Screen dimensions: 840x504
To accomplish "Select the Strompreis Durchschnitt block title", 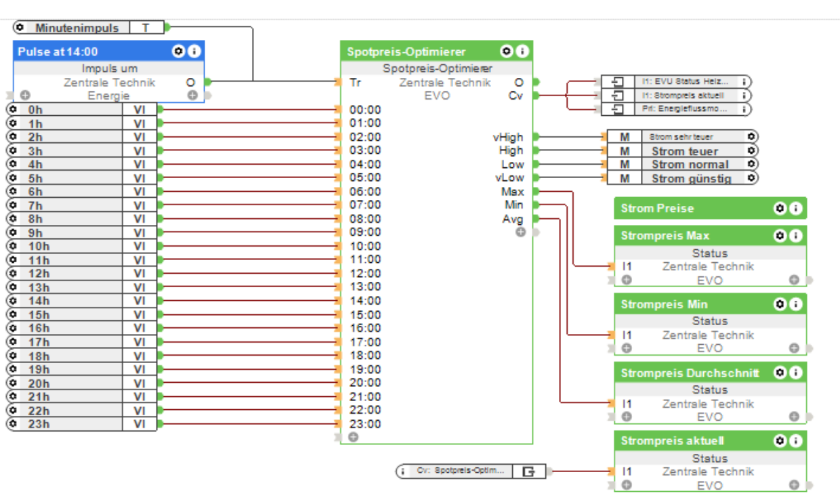I will [x=690, y=373].
